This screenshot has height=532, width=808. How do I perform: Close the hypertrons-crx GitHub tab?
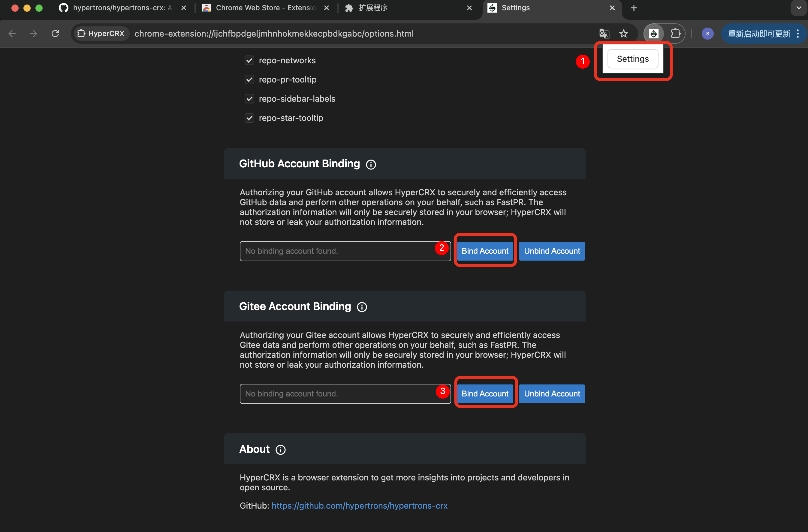pos(184,8)
